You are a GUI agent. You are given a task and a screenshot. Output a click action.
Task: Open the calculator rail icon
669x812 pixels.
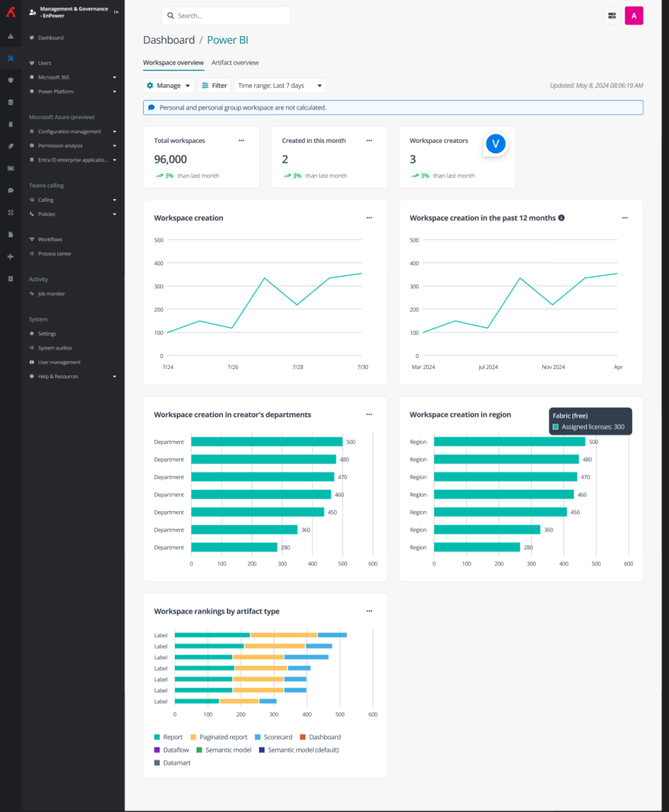point(11,279)
